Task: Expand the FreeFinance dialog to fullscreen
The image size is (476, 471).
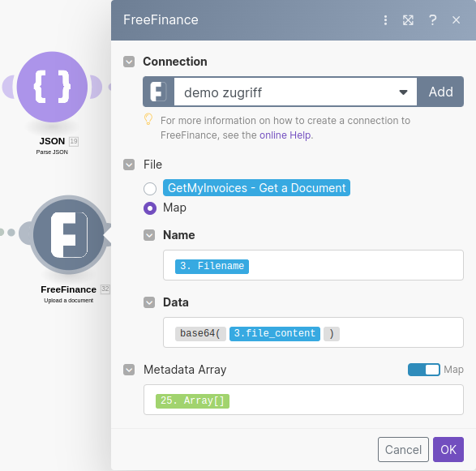Action: click(408, 20)
